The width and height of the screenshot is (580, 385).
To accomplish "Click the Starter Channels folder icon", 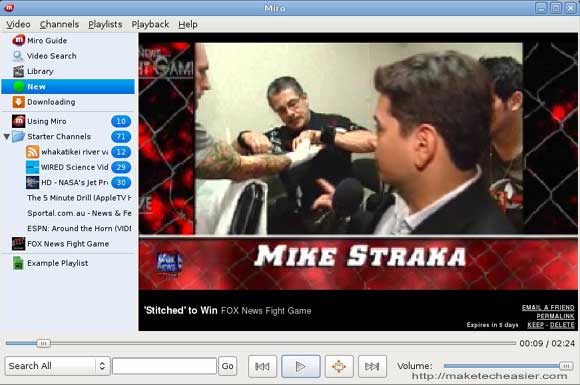I will (x=18, y=136).
